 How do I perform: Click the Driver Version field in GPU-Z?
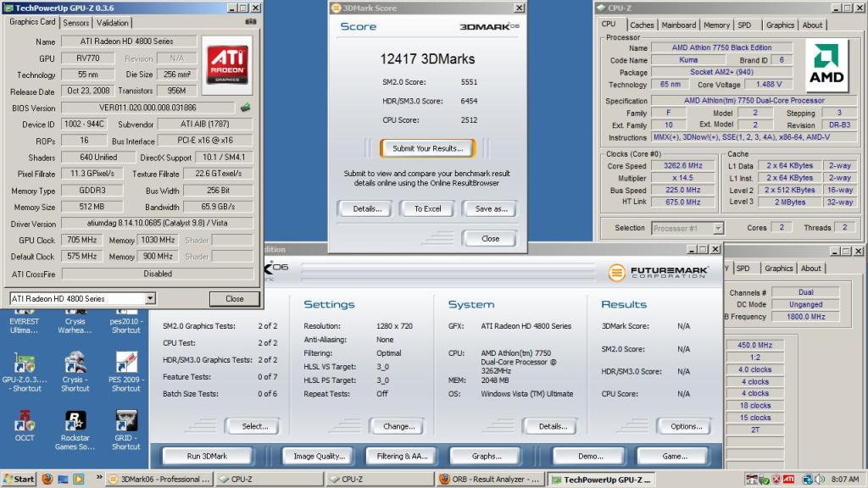click(x=157, y=223)
